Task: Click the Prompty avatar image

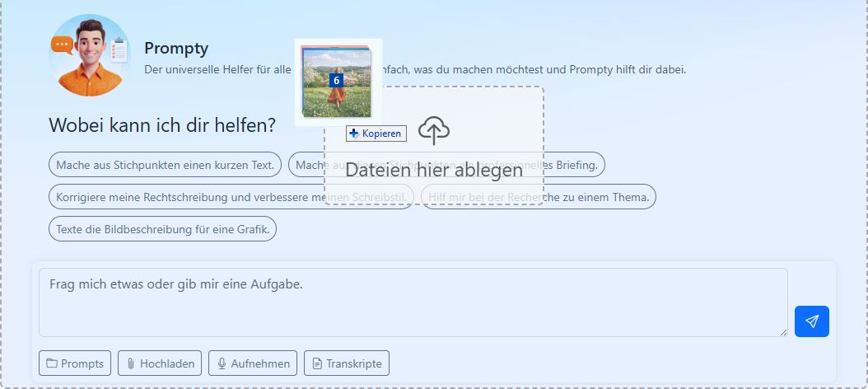Action: [90, 55]
